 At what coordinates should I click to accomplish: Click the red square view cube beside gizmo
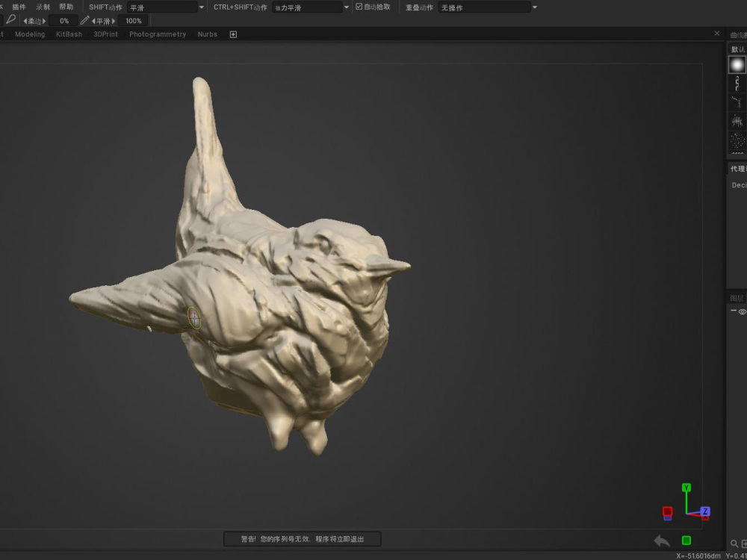[x=667, y=511]
